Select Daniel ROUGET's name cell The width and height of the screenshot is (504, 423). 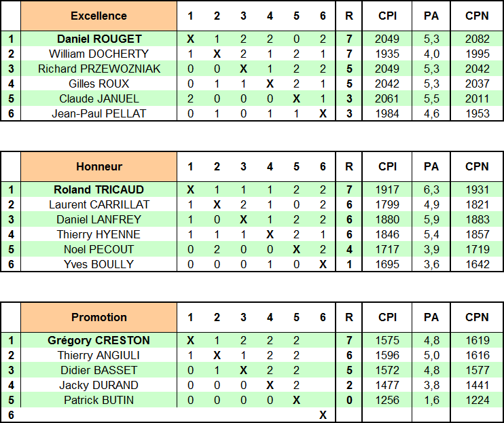(98, 39)
